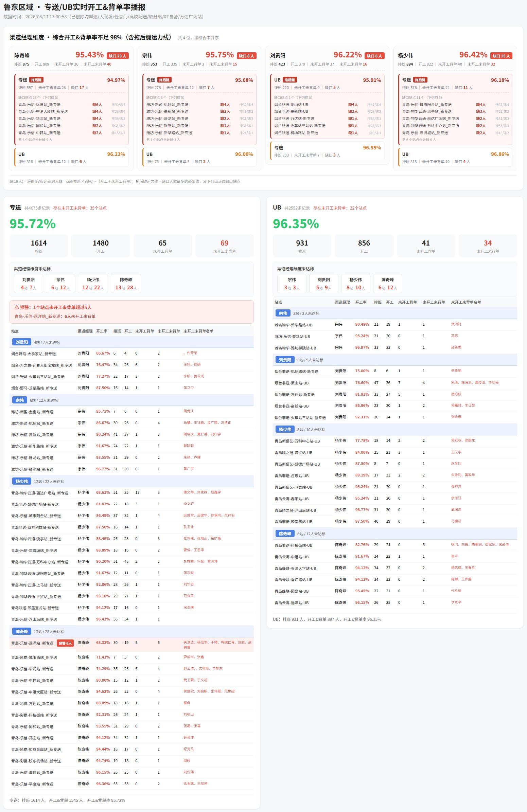Select the 杨少伟 group header, 8站 / 10人未达标
Screen dimensions: 527x812
pos(395,430)
